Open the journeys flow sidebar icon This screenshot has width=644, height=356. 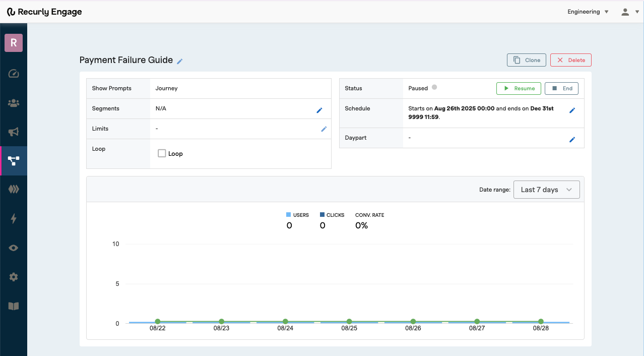pos(14,161)
